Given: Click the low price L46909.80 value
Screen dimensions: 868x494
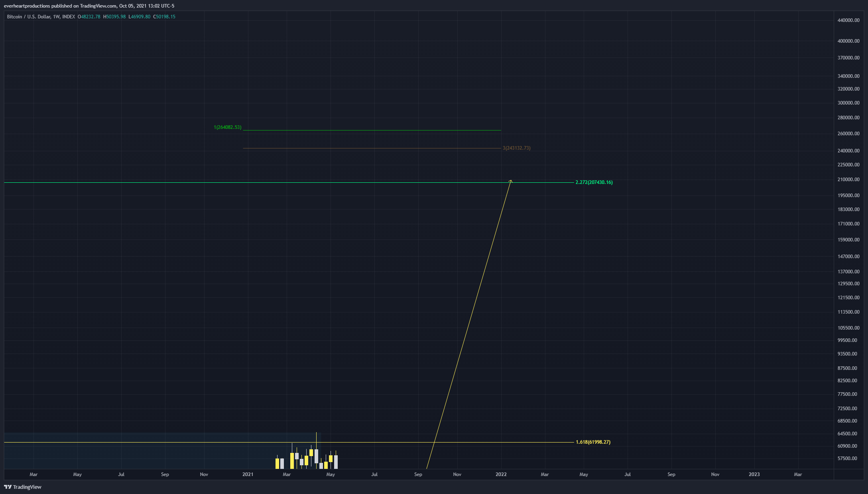Looking at the screenshot, I should coord(140,17).
